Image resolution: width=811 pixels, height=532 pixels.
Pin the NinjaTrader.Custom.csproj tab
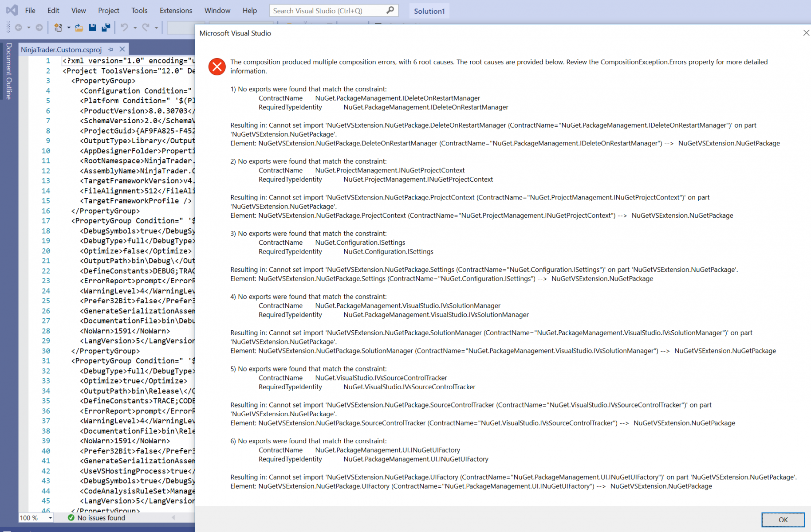[110, 49]
